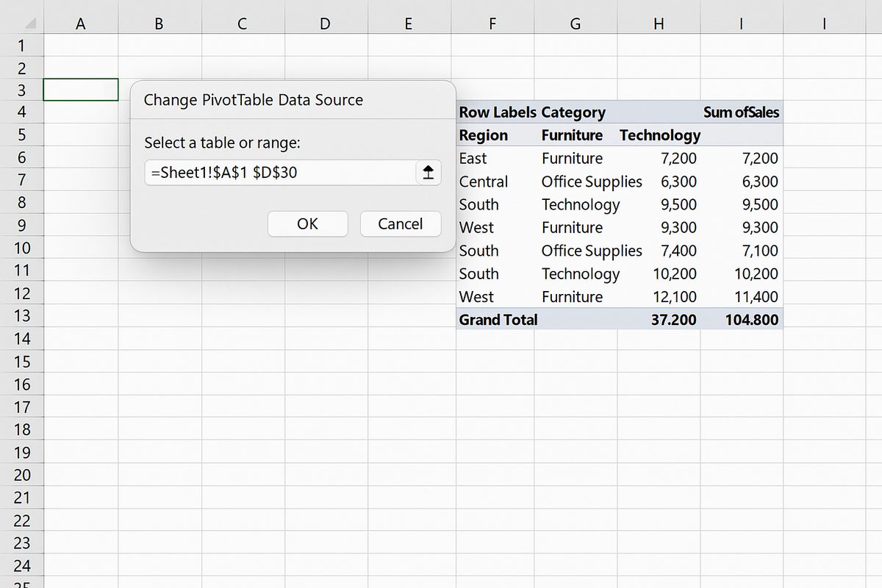Select the column B header

coord(159,24)
